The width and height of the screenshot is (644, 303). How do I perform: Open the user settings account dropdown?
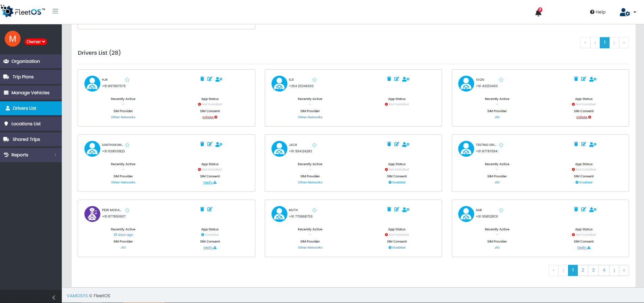(x=628, y=12)
